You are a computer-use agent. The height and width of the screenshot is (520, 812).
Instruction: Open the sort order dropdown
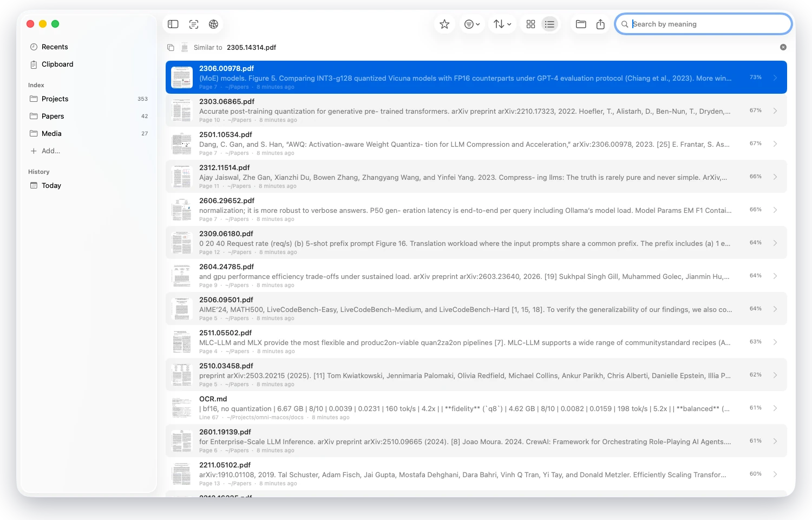click(502, 24)
